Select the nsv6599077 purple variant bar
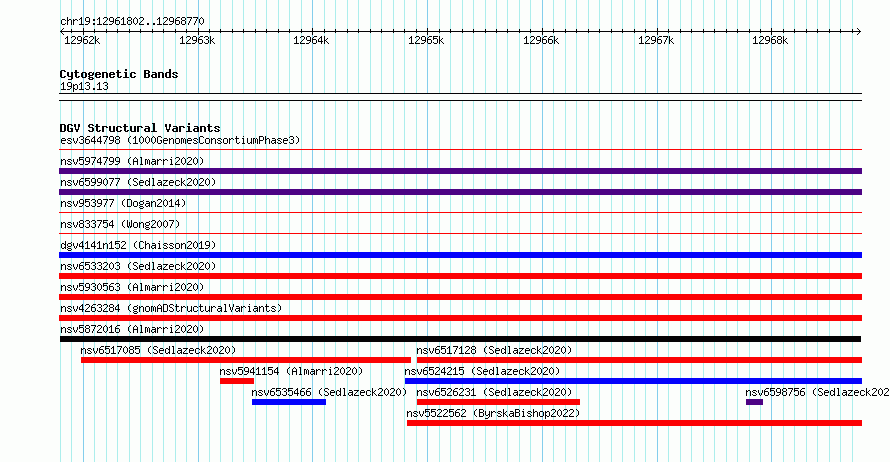890x462 pixels. 460,192
